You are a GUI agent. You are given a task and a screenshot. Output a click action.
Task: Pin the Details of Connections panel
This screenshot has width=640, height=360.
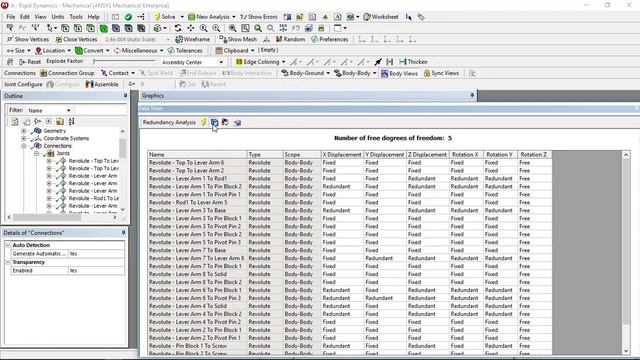click(x=124, y=233)
